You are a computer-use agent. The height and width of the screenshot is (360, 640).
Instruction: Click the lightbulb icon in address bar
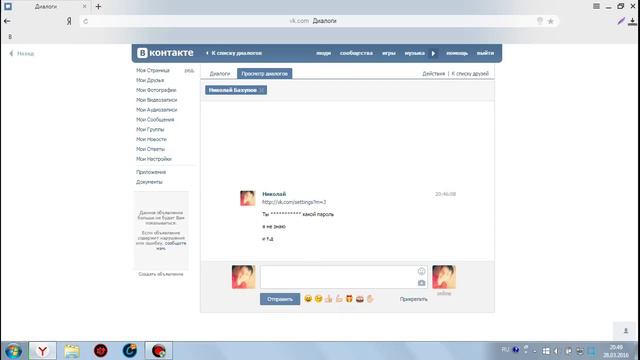point(540,21)
